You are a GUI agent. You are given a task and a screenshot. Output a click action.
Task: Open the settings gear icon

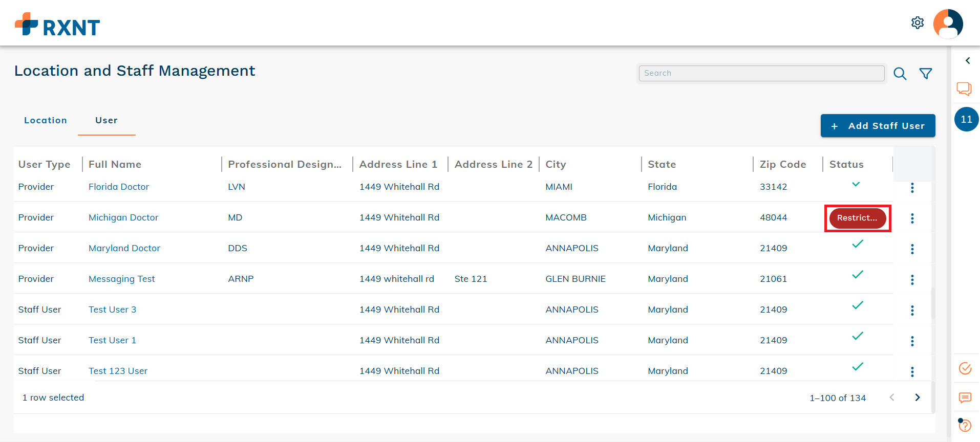point(918,23)
